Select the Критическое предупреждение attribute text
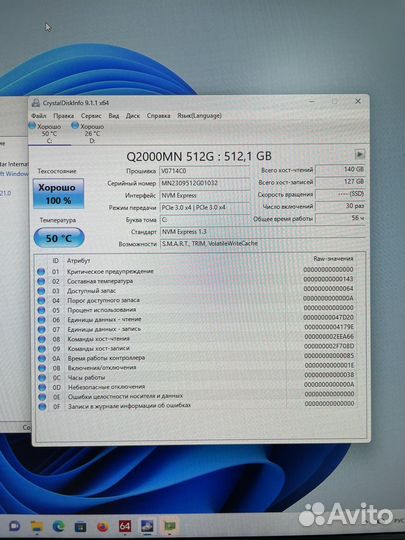Screen dimensions: 405x540 click(x=110, y=271)
